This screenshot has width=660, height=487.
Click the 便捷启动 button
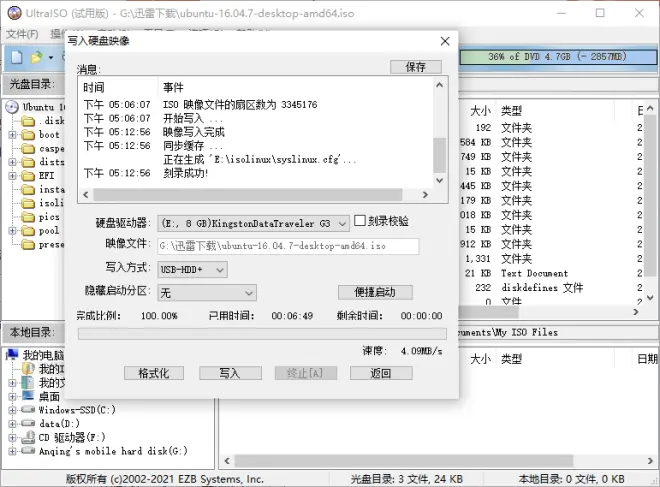(x=375, y=292)
